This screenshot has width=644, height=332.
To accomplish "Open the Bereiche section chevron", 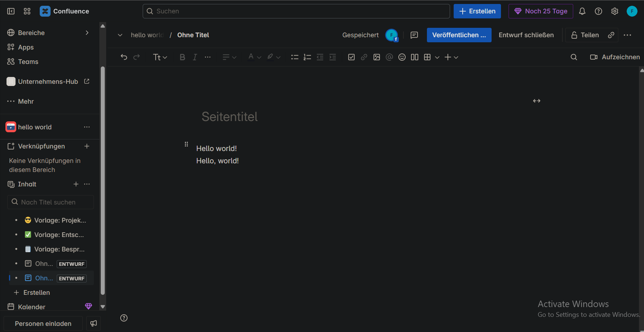I will [x=87, y=33].
